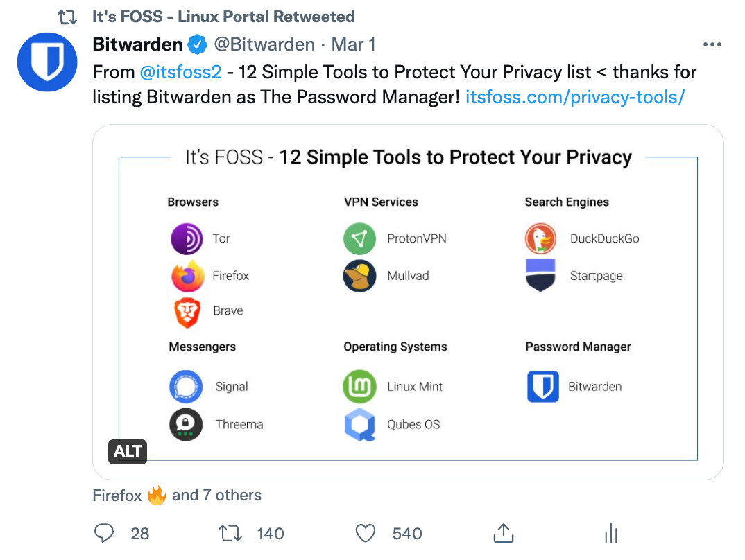Click the @Bitwarden handle
745x560 pixels.
264,45
